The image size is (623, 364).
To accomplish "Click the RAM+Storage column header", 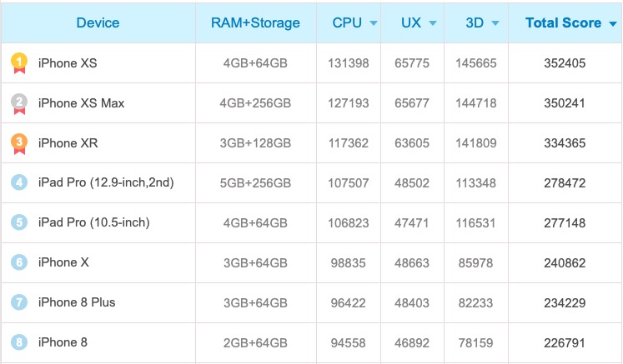I will click(256, 22).
